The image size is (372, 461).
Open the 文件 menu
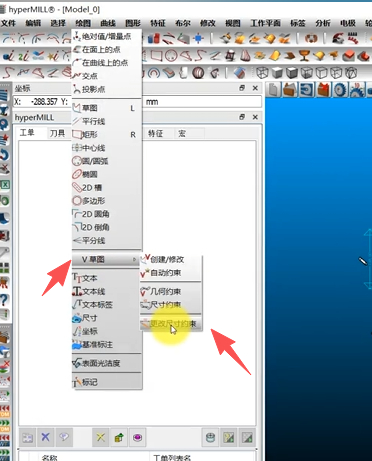coord(8,23)
